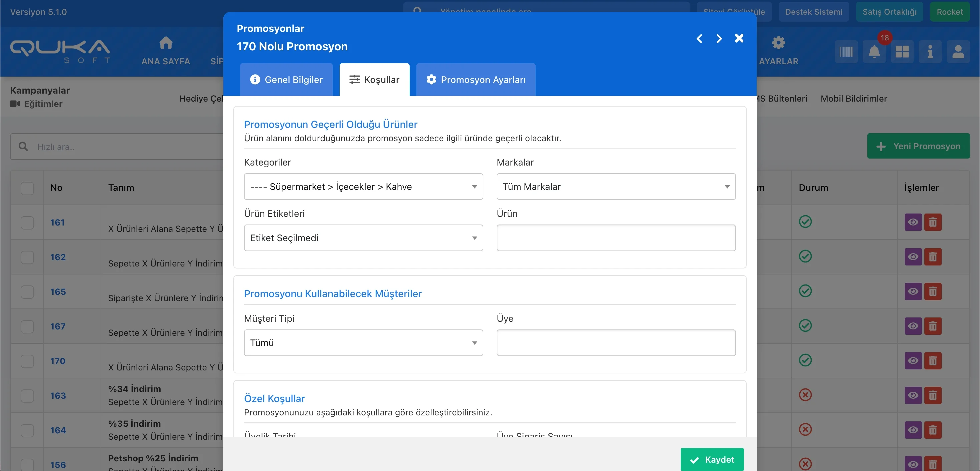Open the Markalar dropdown
The height and width of the screenshot is (471, 980).
point(616,187)
